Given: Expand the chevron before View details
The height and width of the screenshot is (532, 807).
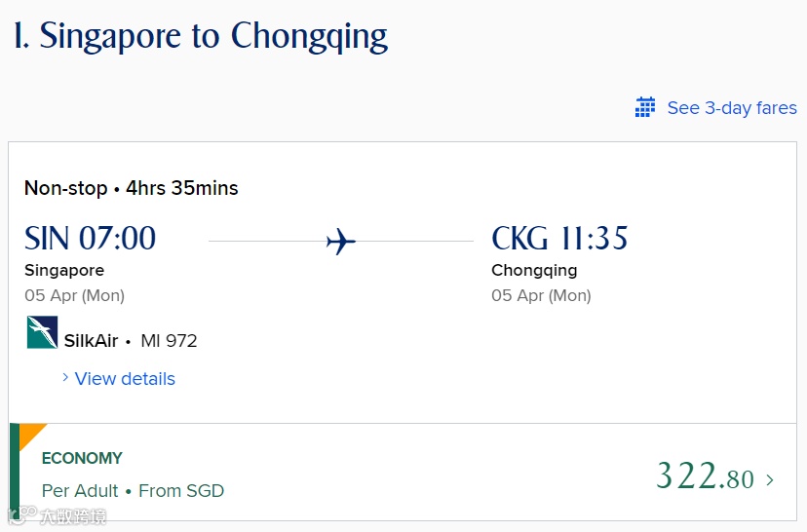Looking at the screenshot, I should pyautogui.click(x=65, y=378).
